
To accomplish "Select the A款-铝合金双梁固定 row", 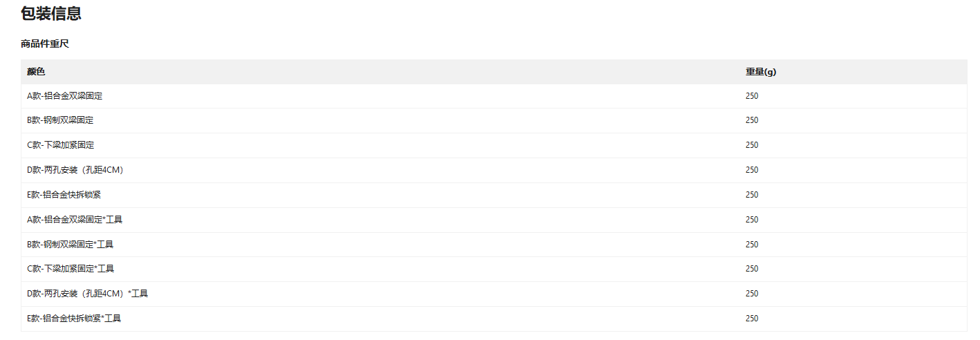I will click(x=65, y=96).
